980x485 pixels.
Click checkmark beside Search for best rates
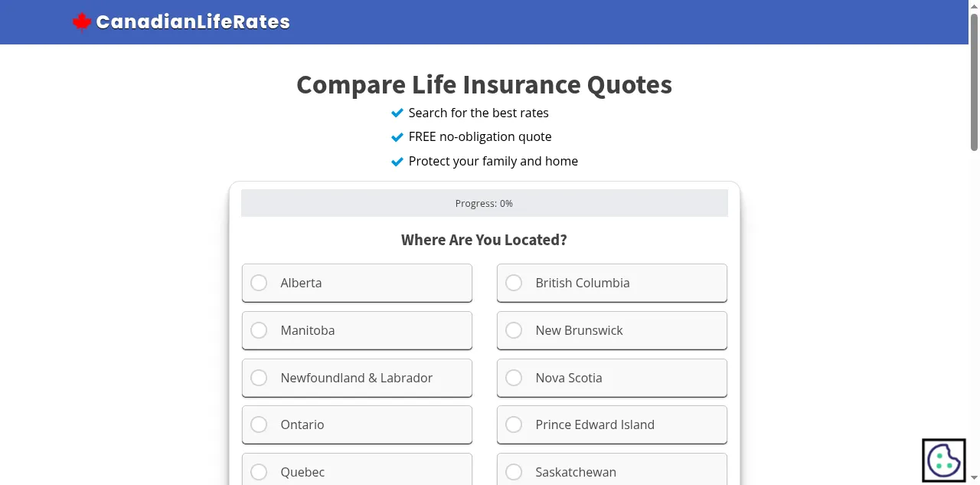[397, 113]
